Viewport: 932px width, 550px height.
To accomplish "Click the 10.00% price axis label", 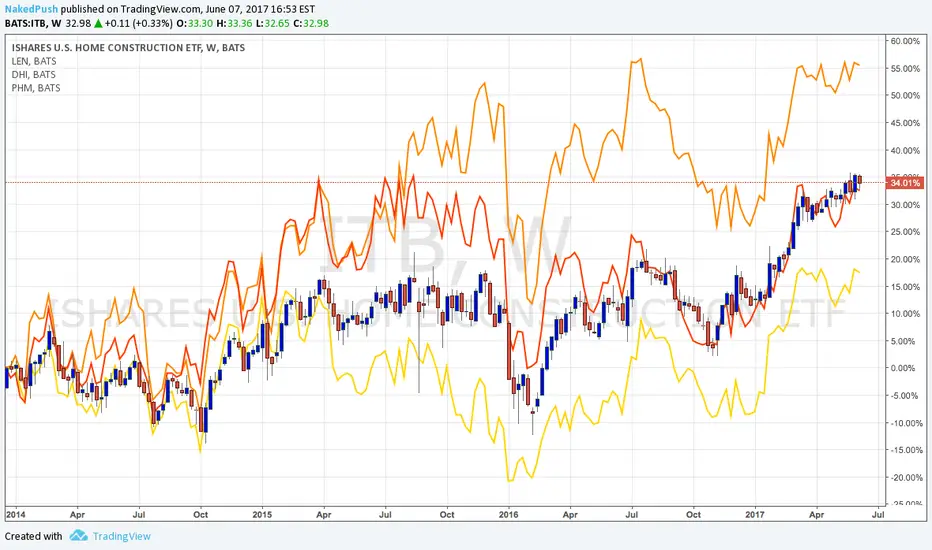I will click(905, 313).
